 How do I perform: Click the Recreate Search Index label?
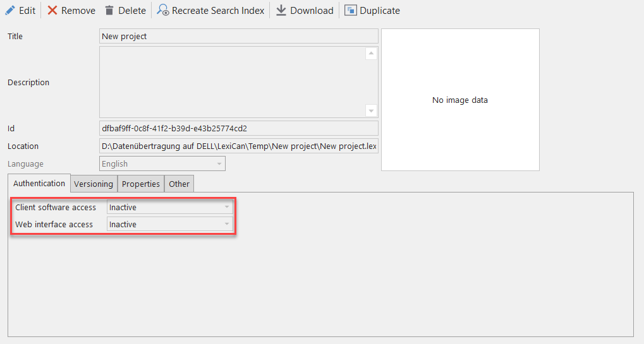coord(218,10)
